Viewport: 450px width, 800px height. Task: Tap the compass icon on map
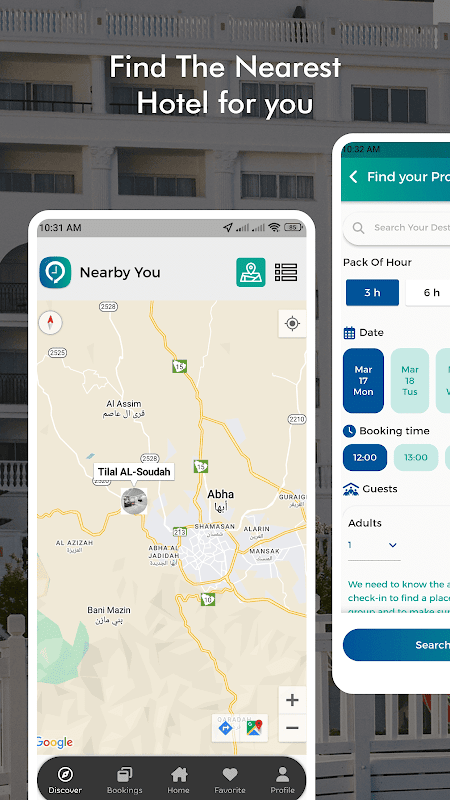click(51, 322)
